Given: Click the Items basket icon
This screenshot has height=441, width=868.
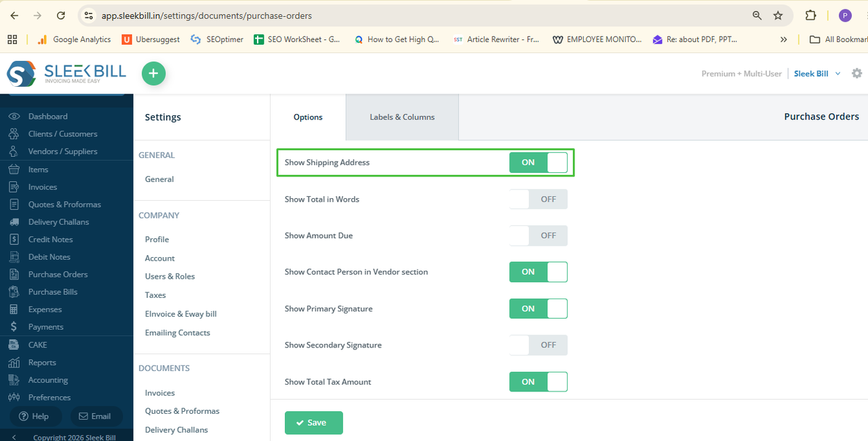Looking at the screenshot, I should pyautogui.click(x=14, y=169).
